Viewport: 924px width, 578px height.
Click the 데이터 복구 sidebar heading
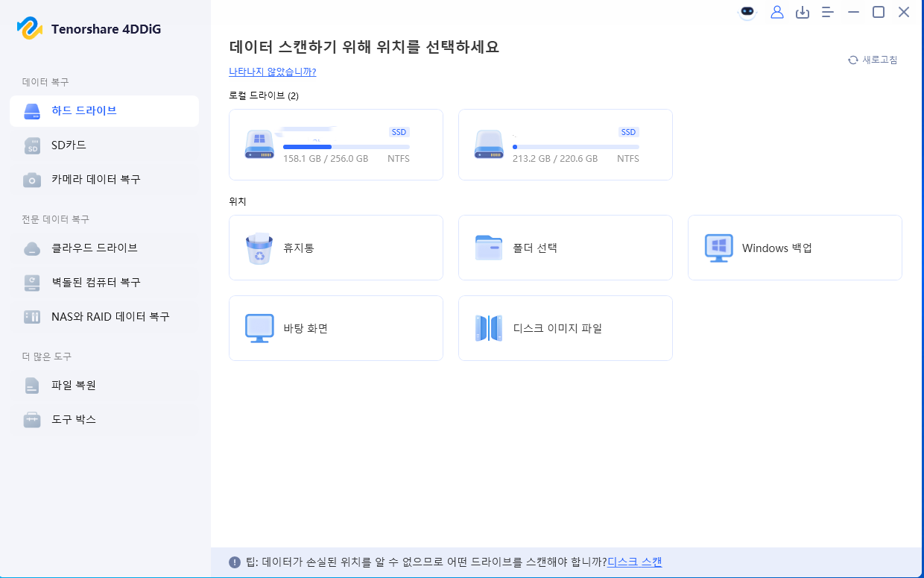[45, 82]
